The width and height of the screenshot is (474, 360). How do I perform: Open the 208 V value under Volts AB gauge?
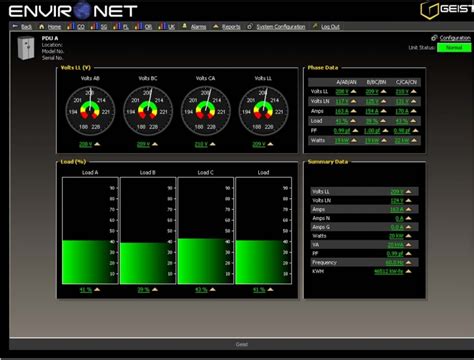85,144
